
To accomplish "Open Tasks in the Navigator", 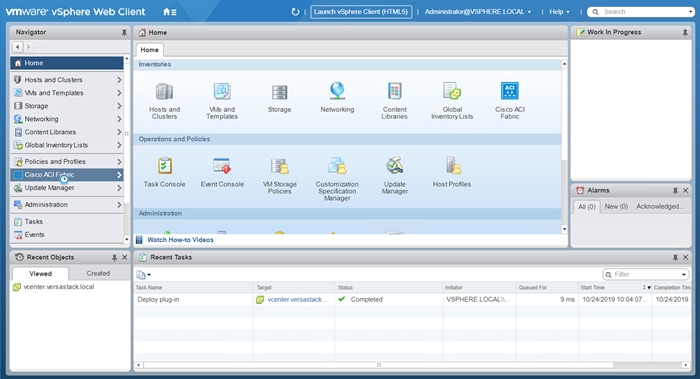I will [x=67, y=221].
